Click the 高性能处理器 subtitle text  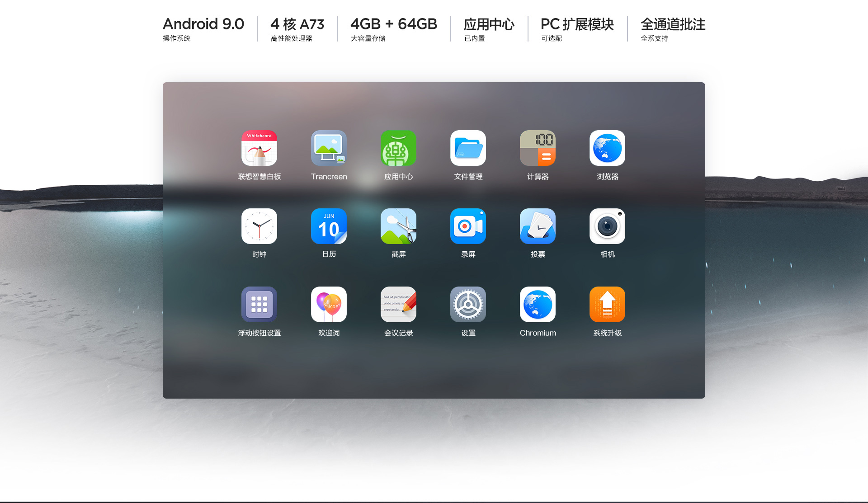292,38
